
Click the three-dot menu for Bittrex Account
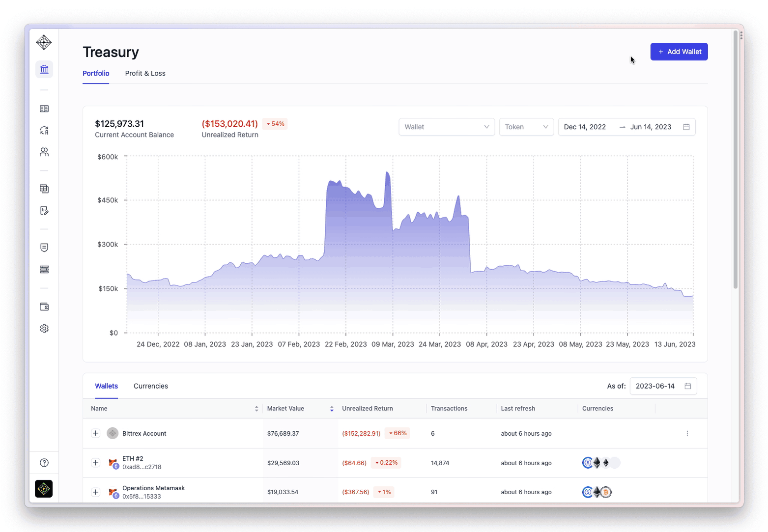pos(687,433)
